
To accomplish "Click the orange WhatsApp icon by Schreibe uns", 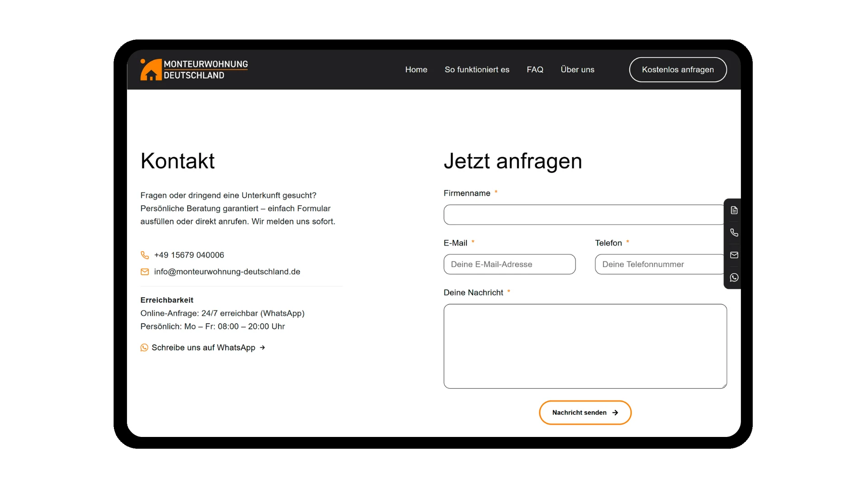I will (x=144, y=347).
